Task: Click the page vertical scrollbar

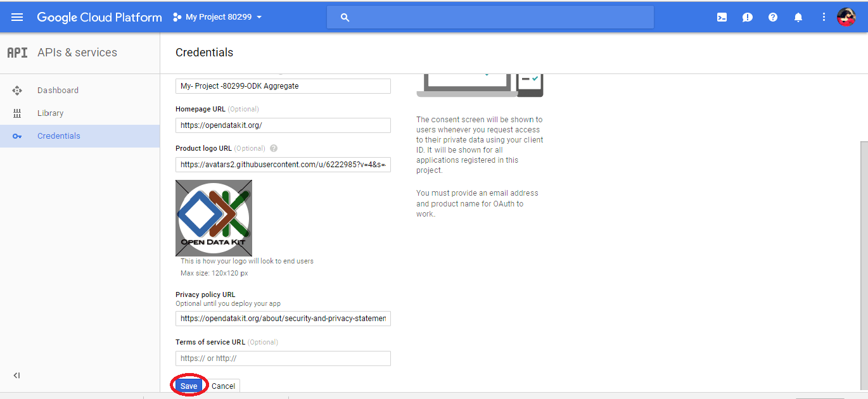Action: (864, 266)
